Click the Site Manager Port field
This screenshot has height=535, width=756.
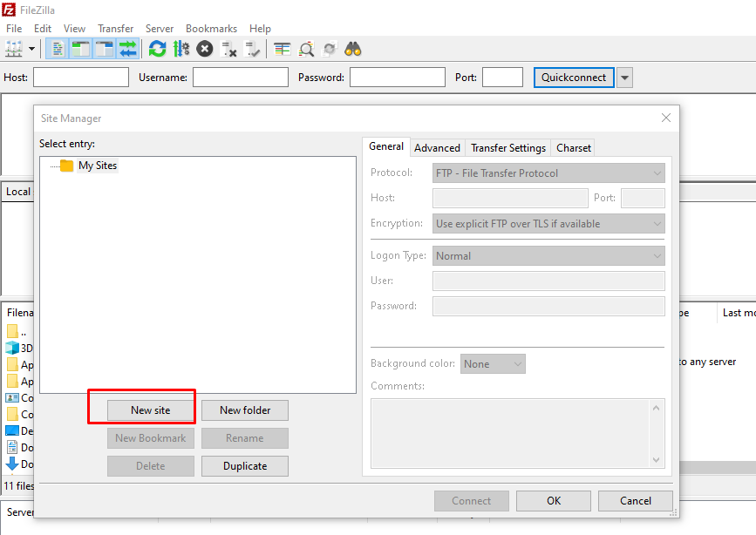click(643, 198)
